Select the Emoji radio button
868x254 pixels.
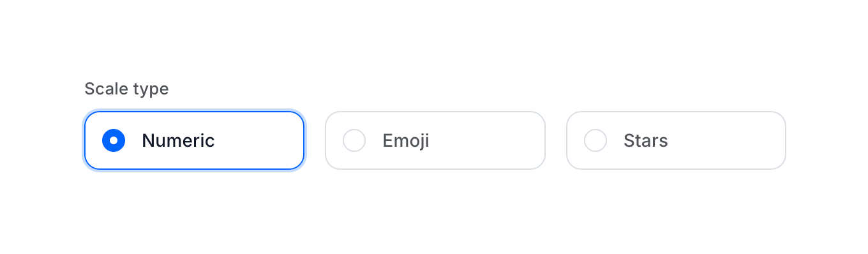click(354, 140)
